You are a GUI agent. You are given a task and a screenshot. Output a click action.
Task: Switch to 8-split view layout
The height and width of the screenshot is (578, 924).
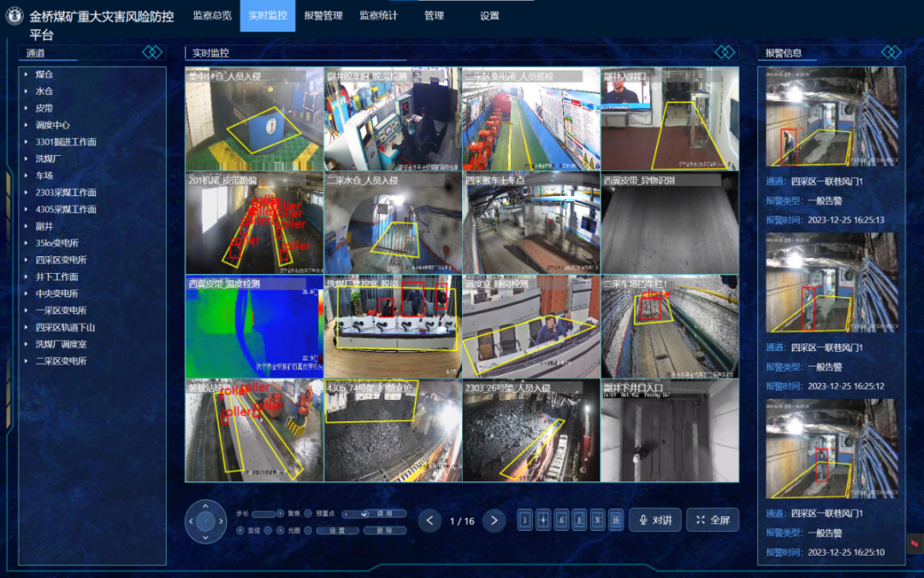pyautogui.click(x=579, y=521)
